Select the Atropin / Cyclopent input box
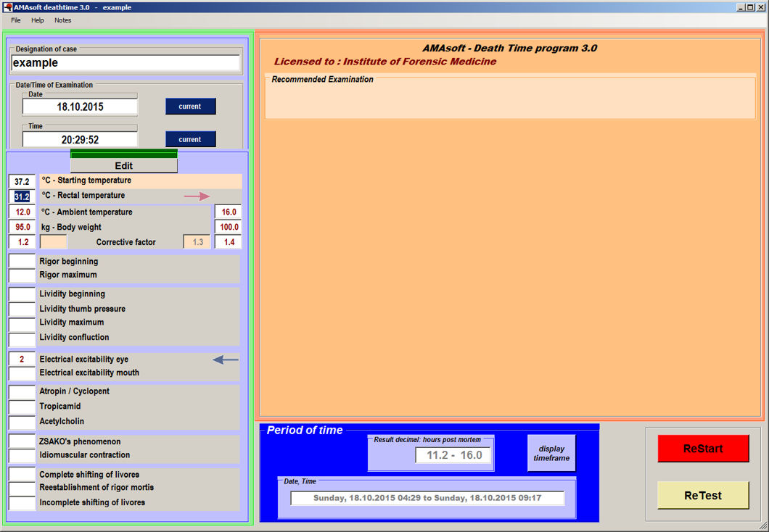Screen dimensions: 769x532 (22, 392)
